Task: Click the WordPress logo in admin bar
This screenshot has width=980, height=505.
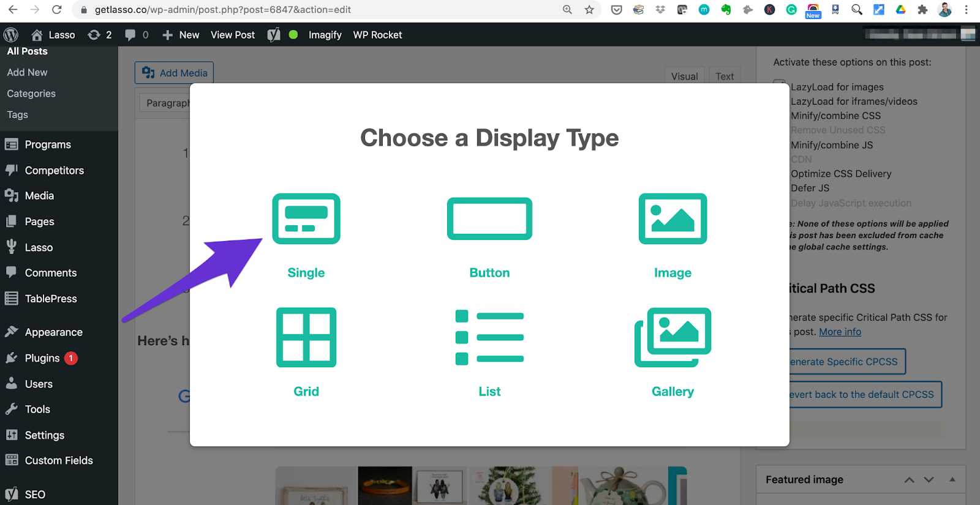Action: (11, 35)
